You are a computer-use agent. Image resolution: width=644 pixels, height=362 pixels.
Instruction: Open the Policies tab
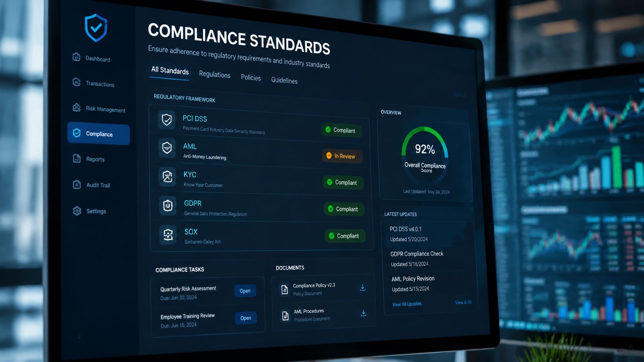(x=251, y=77)
